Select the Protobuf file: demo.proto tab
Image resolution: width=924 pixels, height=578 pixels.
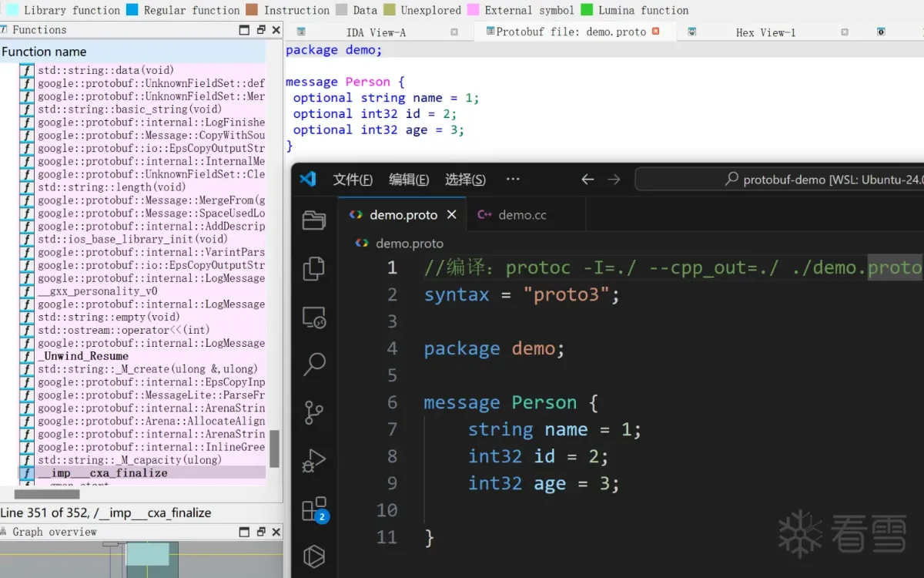571,32
